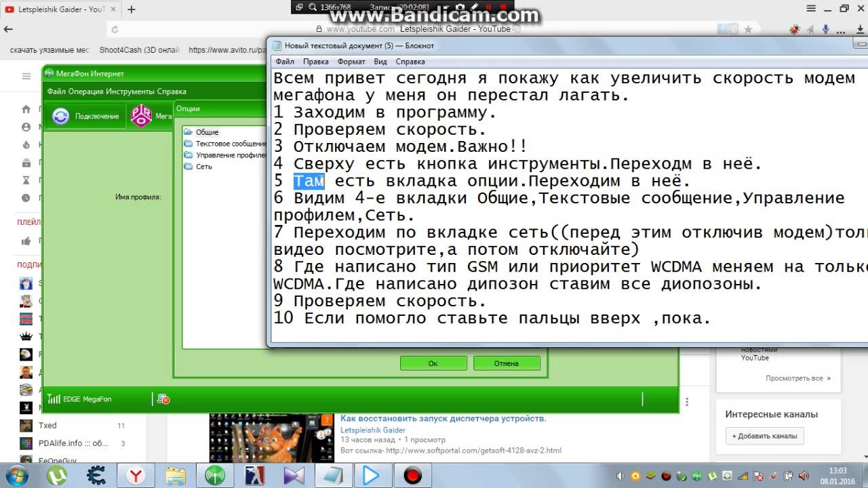
Task: Open Операция menu in МегаФон Интернет
Action: pos(85,91)
